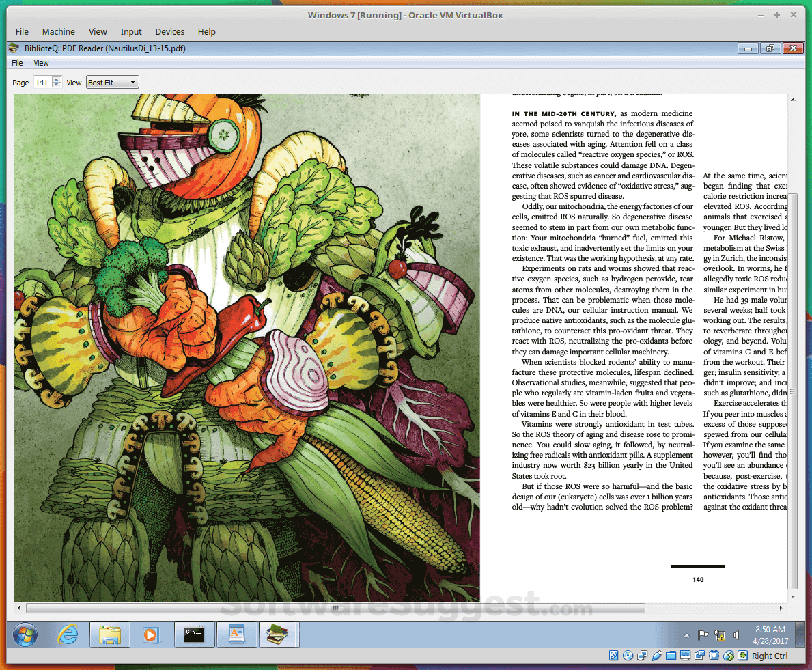Open the shared folders status icon
Image resolution: width=812 pixels, height=670 pixels.
(671, 656)
